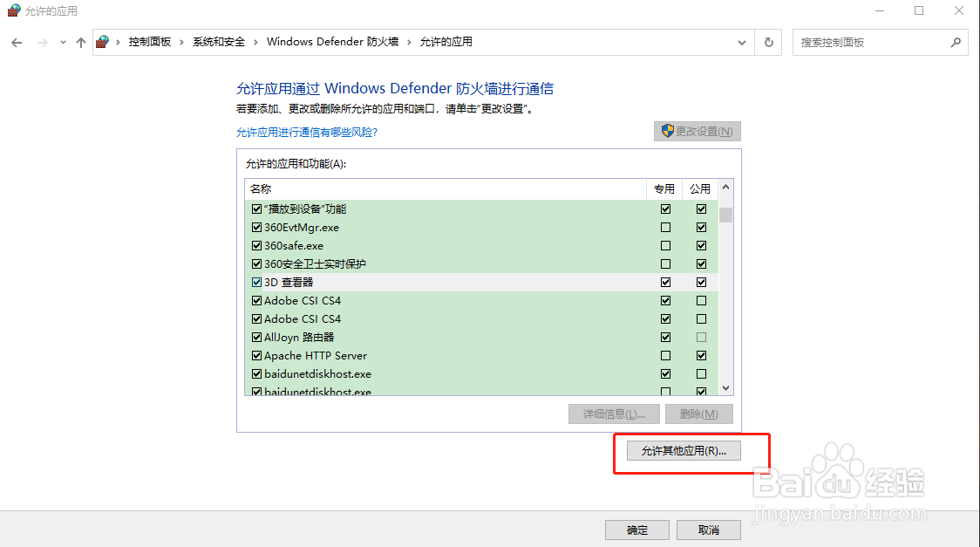Select the 360安全卫士实时保护 row text
980x547 pixels.
pyautogui.click(x=315, y=263)
